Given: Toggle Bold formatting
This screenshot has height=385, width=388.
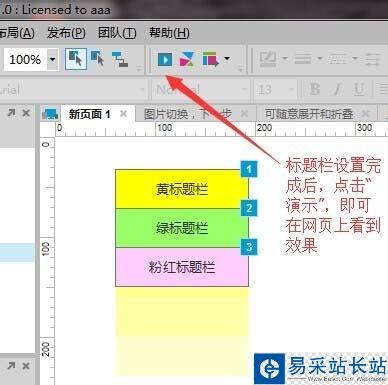Looking at the screenshot, I should coord(315,89).
